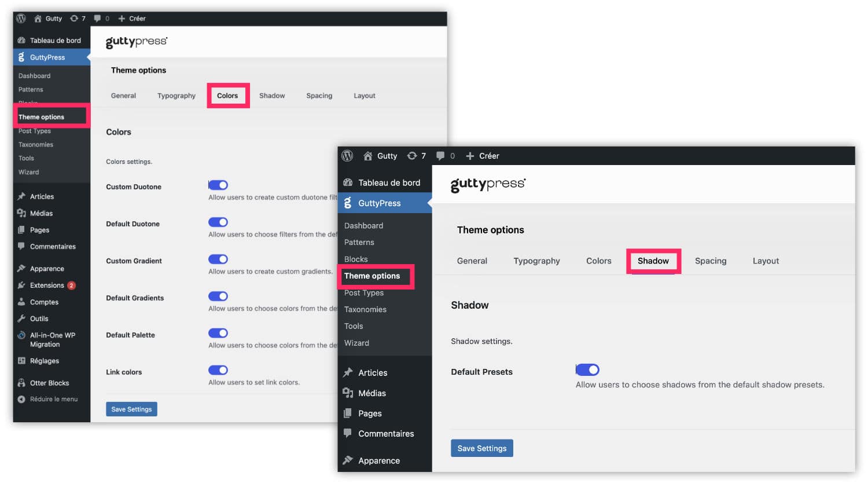Viewport: 868px width, 483px height.
Task: Toggle Default Palette switch
Action: pyautogui.click(x=218, y=333)
